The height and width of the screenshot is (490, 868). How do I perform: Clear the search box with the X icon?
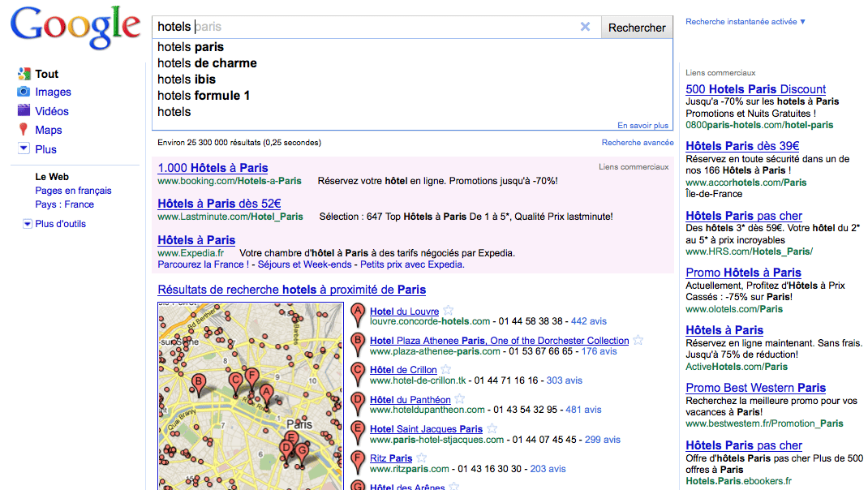pyautogui.click(x=585, y=27)
